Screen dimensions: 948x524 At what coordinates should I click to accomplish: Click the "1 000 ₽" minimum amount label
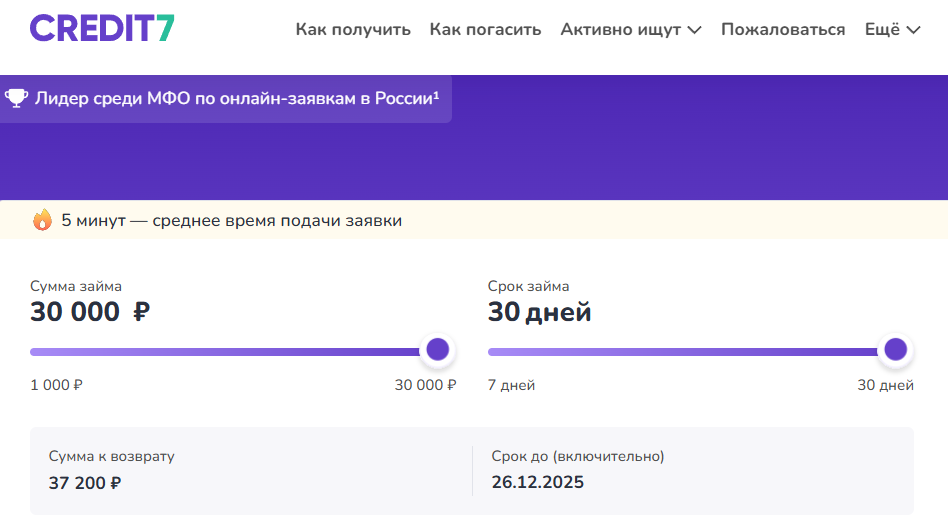click(58, 385)
